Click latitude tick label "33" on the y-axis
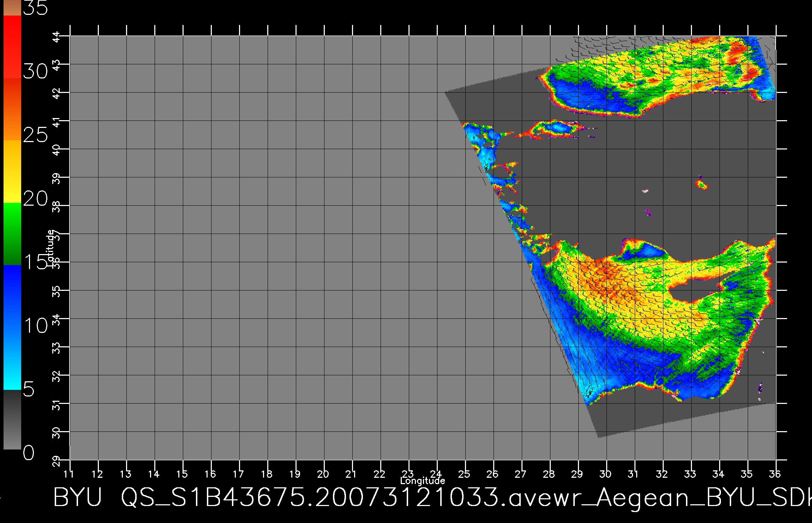The image size is (812, 523). (x=56, y=348)
